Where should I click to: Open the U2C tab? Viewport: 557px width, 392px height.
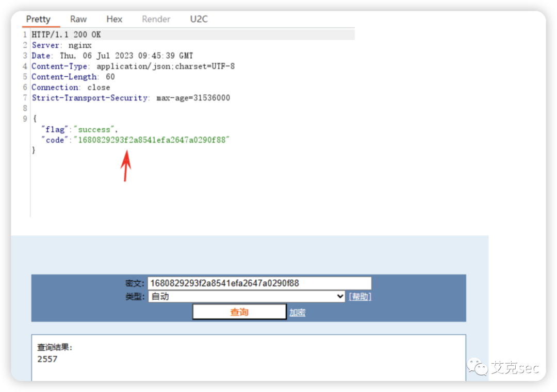click(x=199, y=19)
